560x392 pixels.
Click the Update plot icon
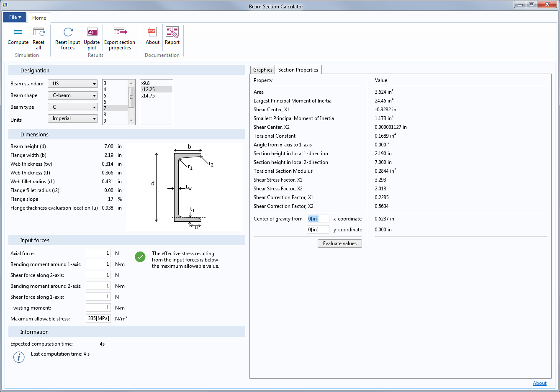[92, 32]
